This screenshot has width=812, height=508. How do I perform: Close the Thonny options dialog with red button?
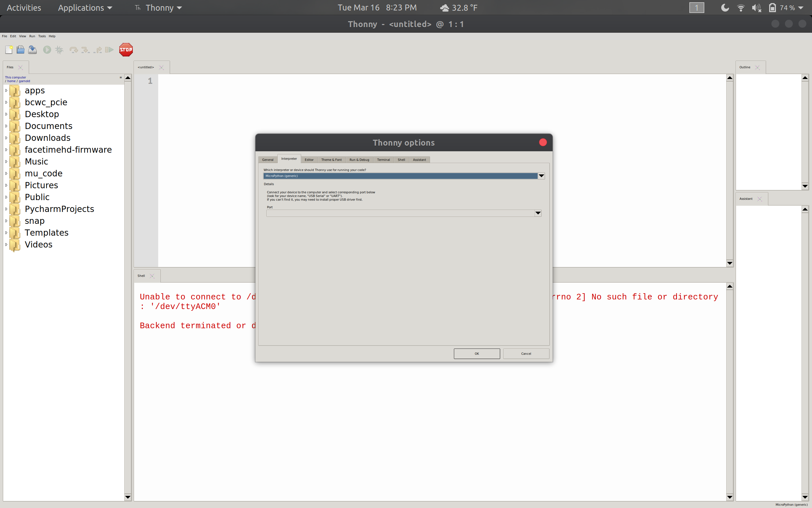pos(543,143)
